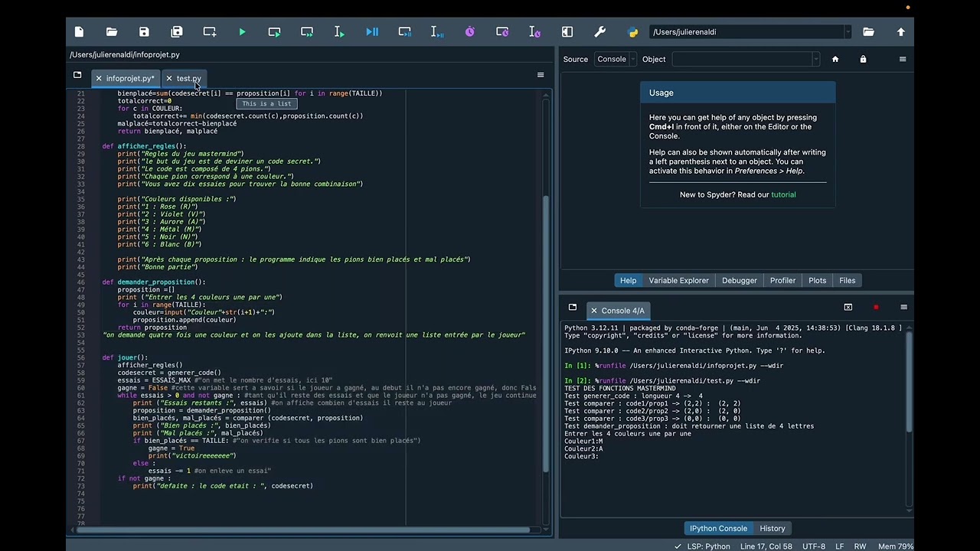
Task: Click the 'def jouer():' line in the editor
Action: 125,357
